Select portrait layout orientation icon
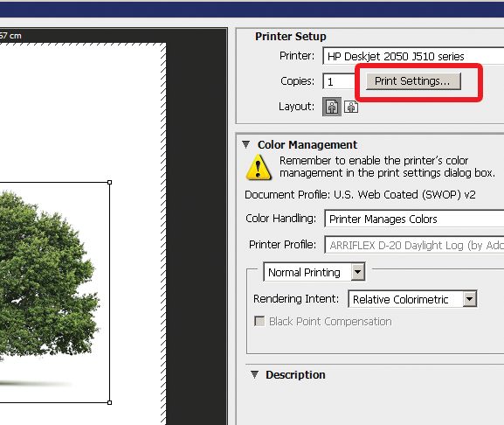The image size is (504, 425). coord(332,107)
